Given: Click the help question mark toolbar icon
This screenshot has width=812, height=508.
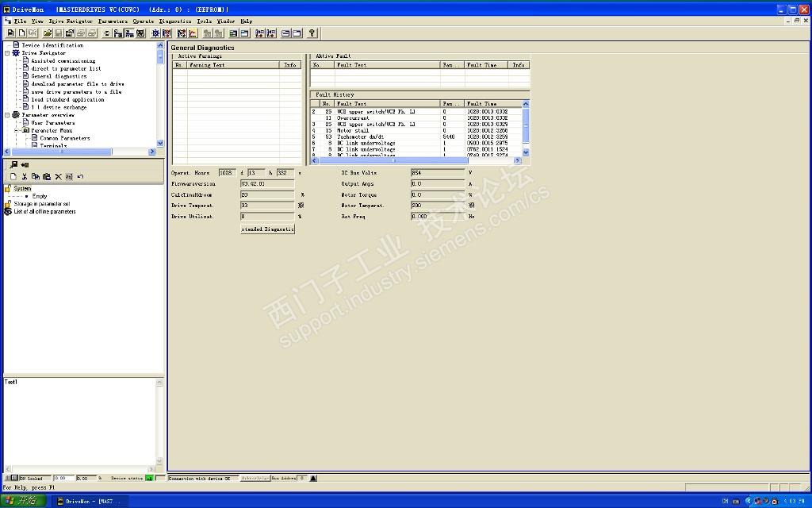Looking at the screenshot, I should tap(312, 33).
